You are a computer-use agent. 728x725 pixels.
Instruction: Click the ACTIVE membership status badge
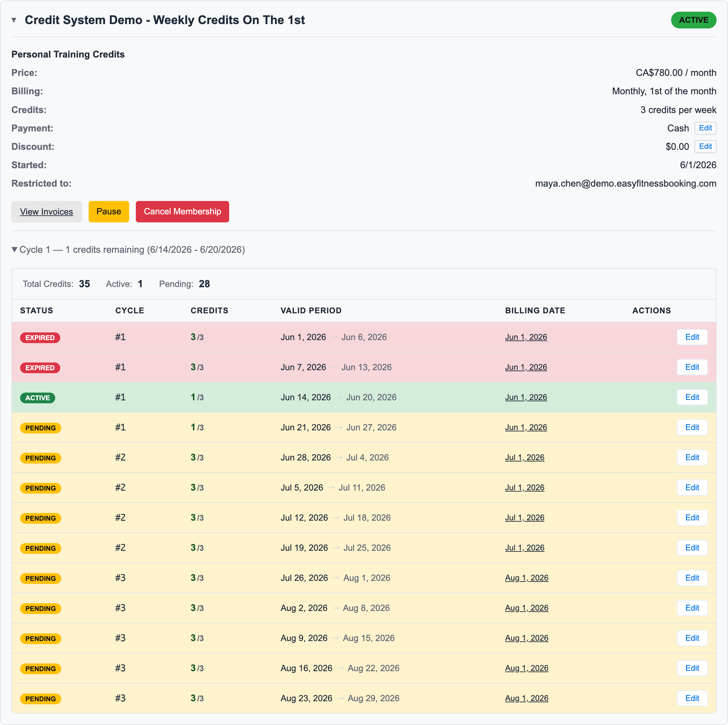pos(693,20)
